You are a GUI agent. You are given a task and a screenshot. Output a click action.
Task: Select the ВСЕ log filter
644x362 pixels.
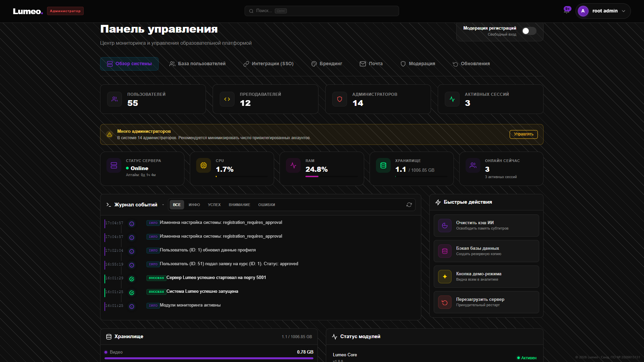(177, 205)
